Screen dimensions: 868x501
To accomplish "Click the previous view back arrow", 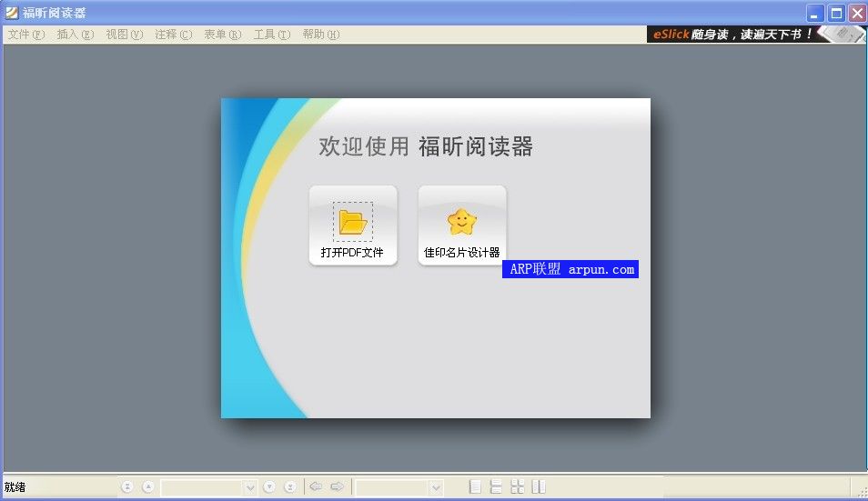I will (x=316, y=486).
